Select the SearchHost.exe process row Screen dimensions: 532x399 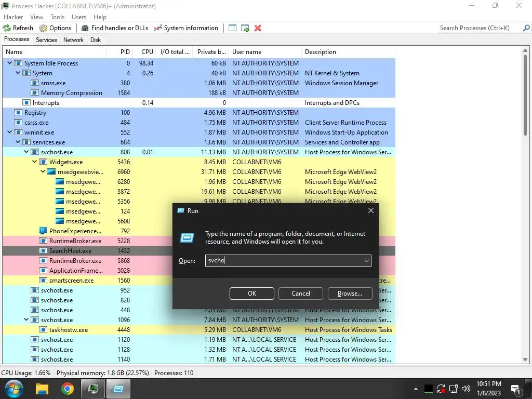coord(199,251)
